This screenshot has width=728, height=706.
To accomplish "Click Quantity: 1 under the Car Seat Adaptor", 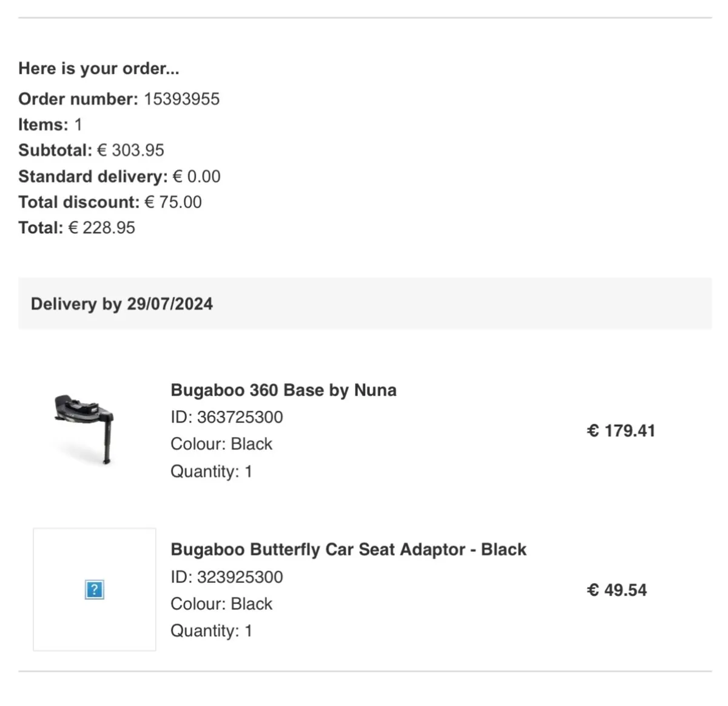I will [211, 631].
